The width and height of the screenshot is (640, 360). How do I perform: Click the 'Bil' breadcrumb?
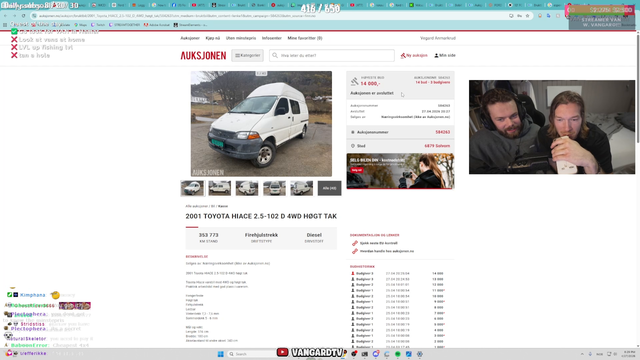(x=213, y=206)
